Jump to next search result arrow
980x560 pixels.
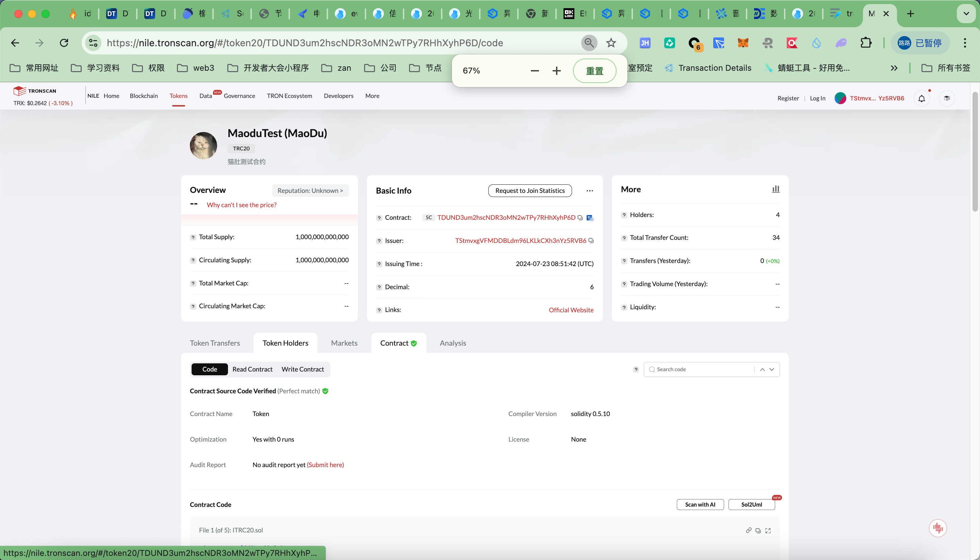pyautogui.click(x=771, y=369)
